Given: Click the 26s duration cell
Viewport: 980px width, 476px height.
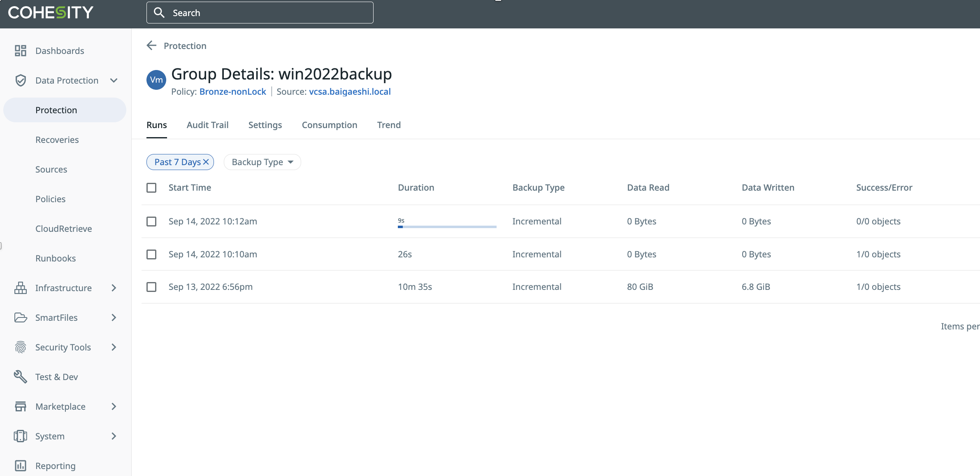Looking at the screenshot, I should coord(405,254).
